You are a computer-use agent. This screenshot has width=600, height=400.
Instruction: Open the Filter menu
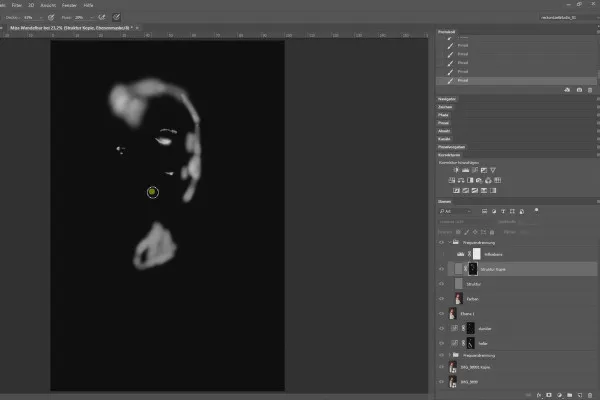tap(16, 5)
